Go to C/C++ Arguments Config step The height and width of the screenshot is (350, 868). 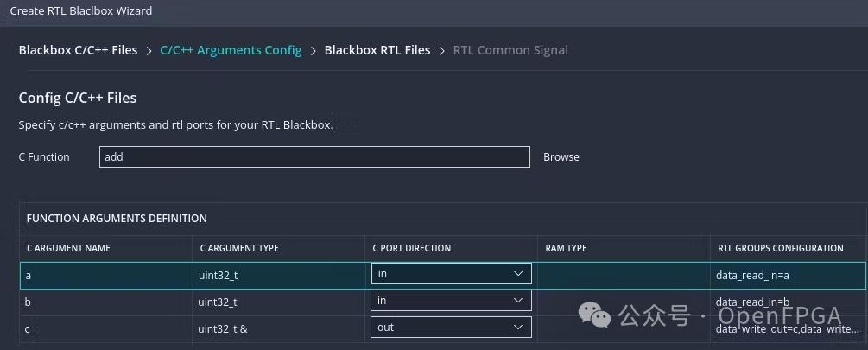(231, 50)
